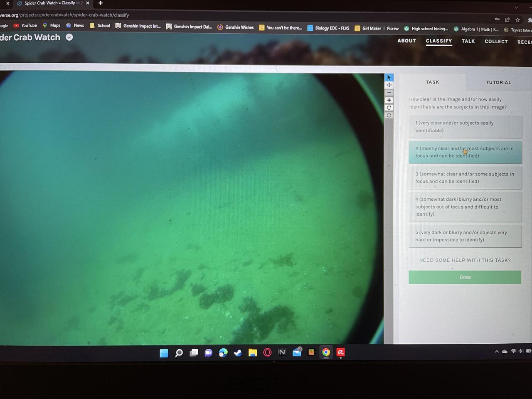Image resolution: width=532 pixels, height=399 pixels.
Task: Open the Windows Start menu
Action: [x=164, y=353]
